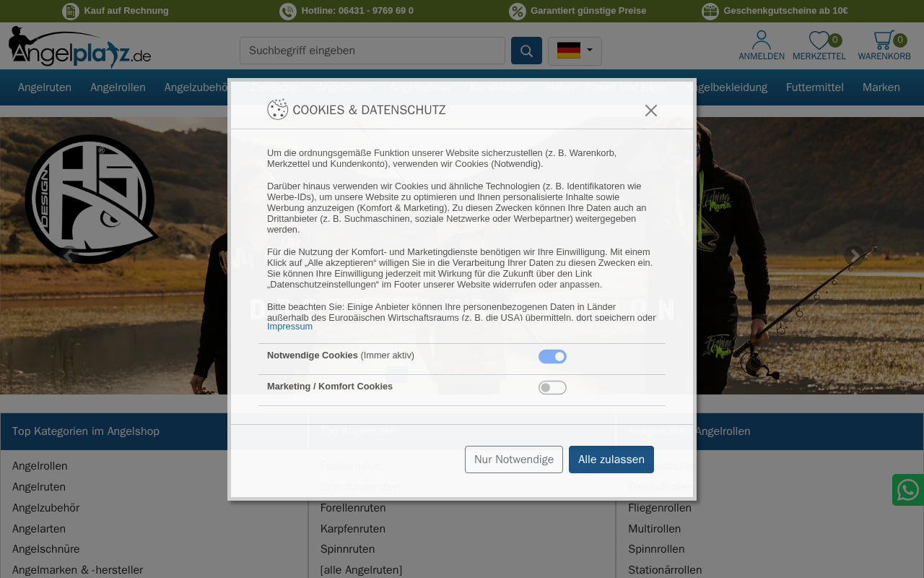The width and height of the screenshot is (924, 578).
Task: Click the Angelplatz.de logo
Action: tap(79, 47)
